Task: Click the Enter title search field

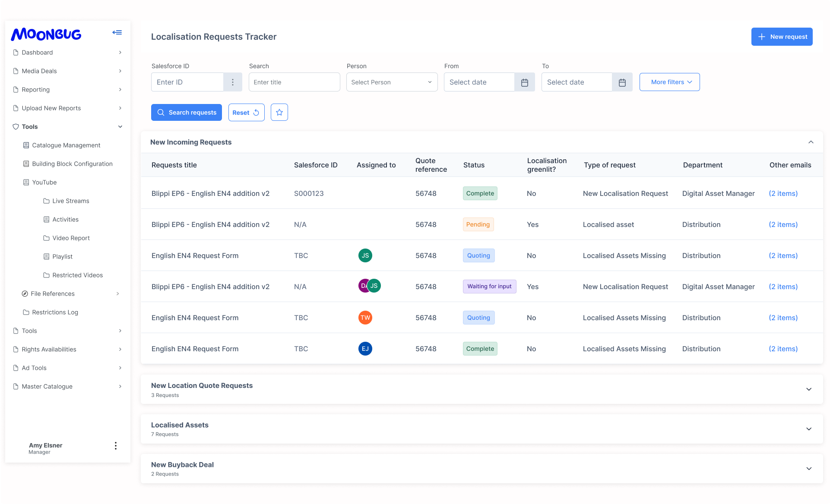Action: point(294,82)
